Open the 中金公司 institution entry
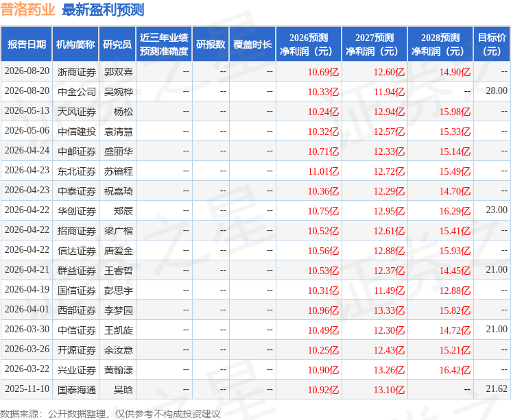 tap(77, 92)
